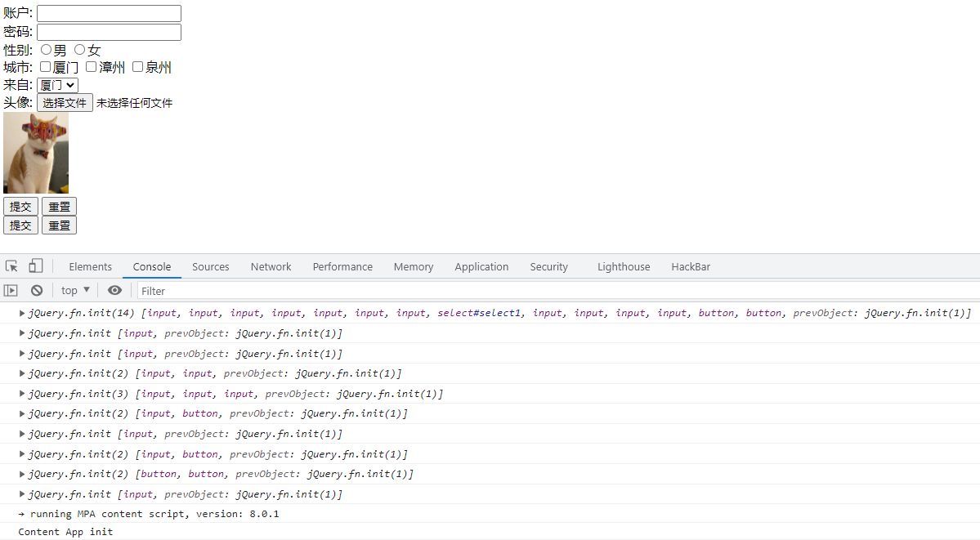Image resolution: width=980 pixels, height=540 pixels.
Task: Select the 男 radio button
Action: [x=47, y=50]
